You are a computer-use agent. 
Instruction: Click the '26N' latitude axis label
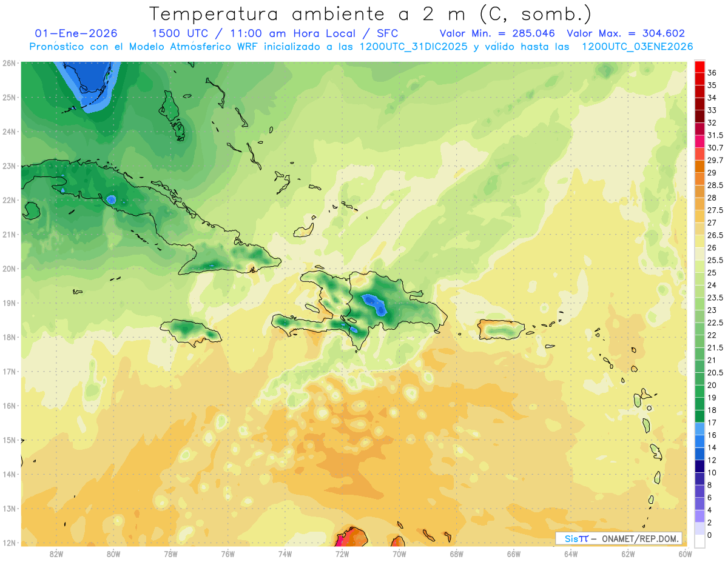(9, 63)
